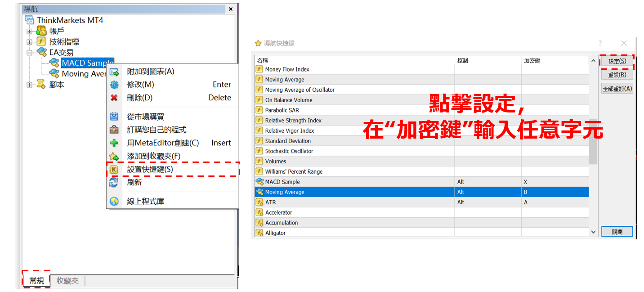This screenshot has width=644, height=292.
Task: Click the Refresh (刷新) arrows icon
Action: coord(114,182)
